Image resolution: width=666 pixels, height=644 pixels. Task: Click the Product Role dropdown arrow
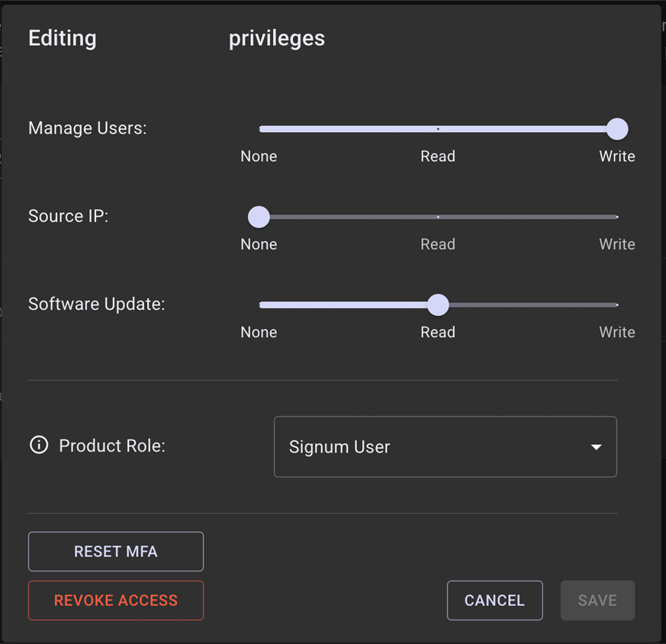(596, 447)
